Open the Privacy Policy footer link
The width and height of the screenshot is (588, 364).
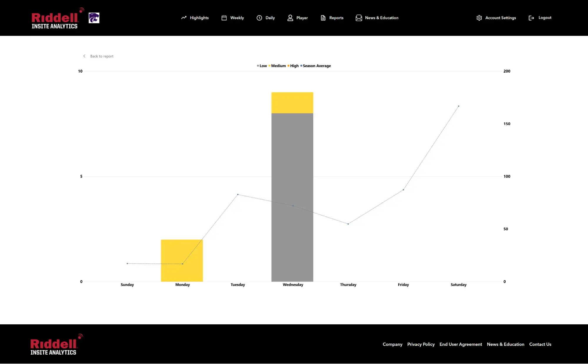tap(421, 344)
